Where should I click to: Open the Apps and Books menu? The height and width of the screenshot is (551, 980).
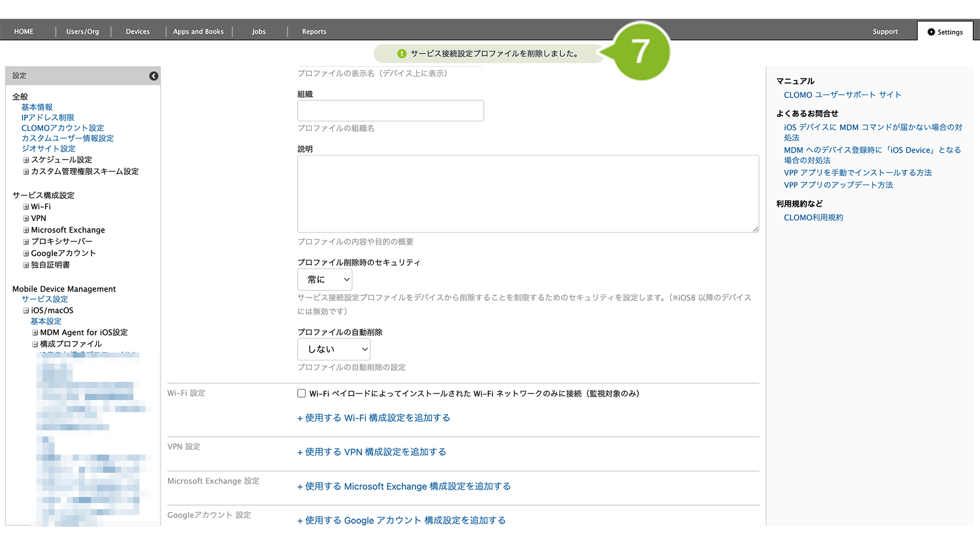pos(198,31)
